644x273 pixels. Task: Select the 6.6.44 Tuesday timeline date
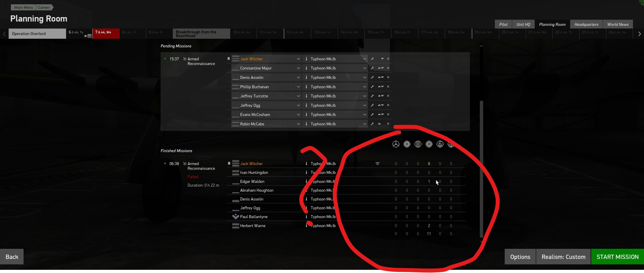[x=79, y=34]
